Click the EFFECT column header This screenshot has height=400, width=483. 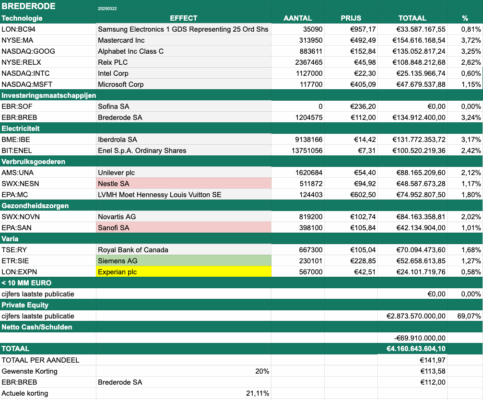(183, 18)
